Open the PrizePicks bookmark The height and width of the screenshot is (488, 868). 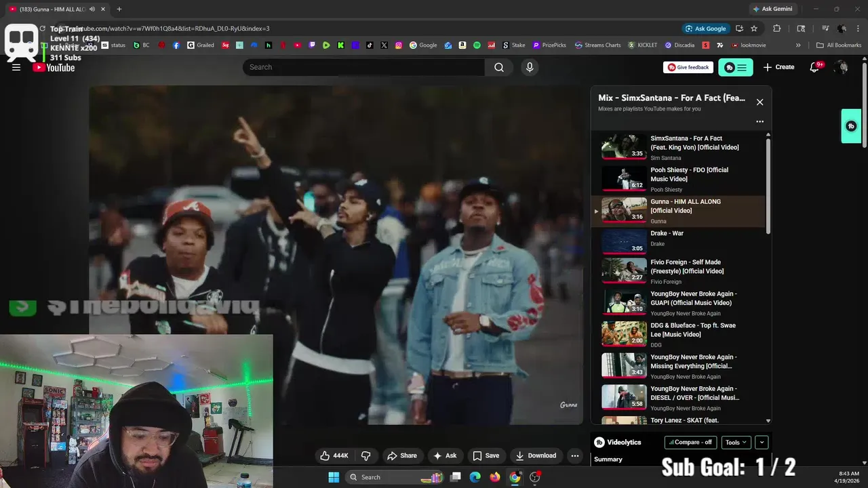click(549, 45)
